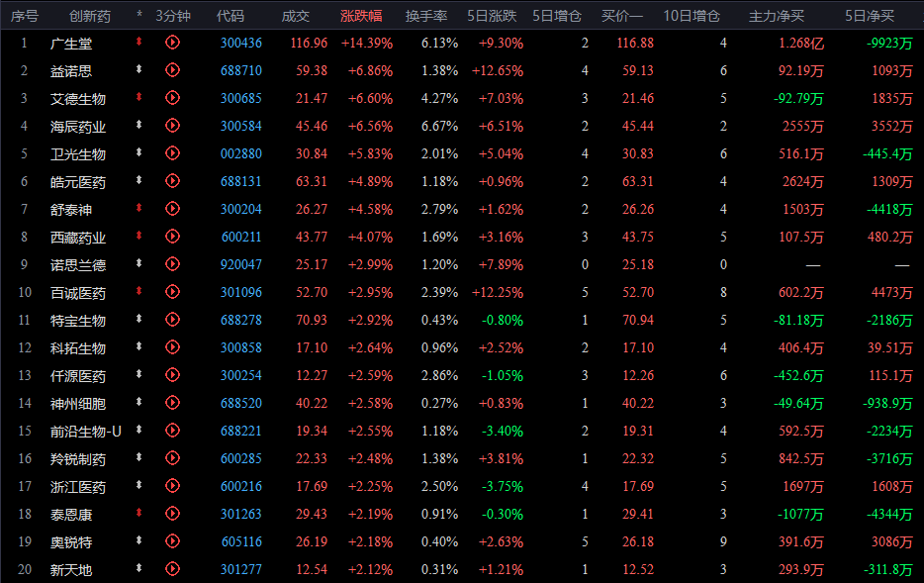Sort by the 主力净买 column header

pyautogui.click(x=776, y=16)
